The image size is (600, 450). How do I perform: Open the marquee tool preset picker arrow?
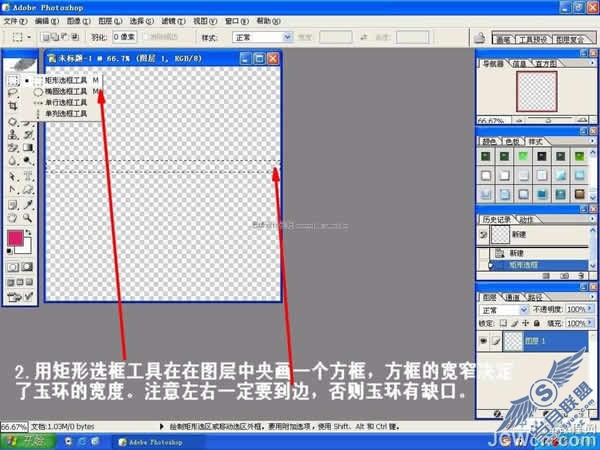click(29, 37)
